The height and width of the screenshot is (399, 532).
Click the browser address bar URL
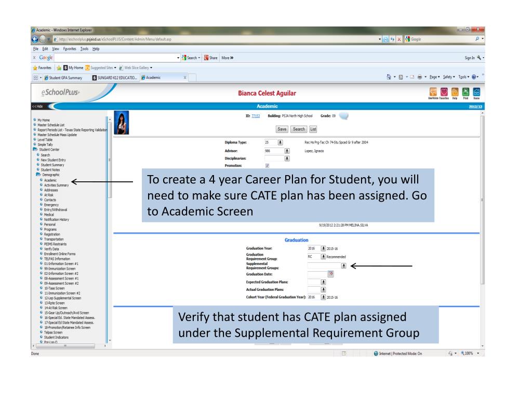click(x=115, y=39)
